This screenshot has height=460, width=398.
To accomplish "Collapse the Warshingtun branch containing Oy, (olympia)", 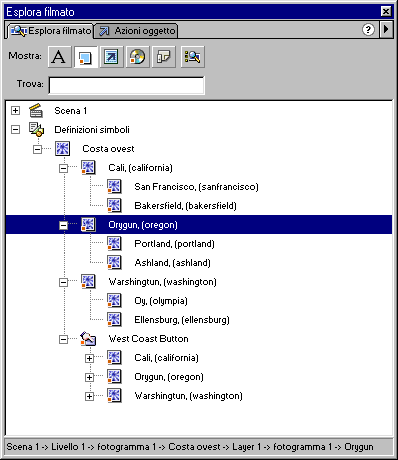I will coord(63,282).
